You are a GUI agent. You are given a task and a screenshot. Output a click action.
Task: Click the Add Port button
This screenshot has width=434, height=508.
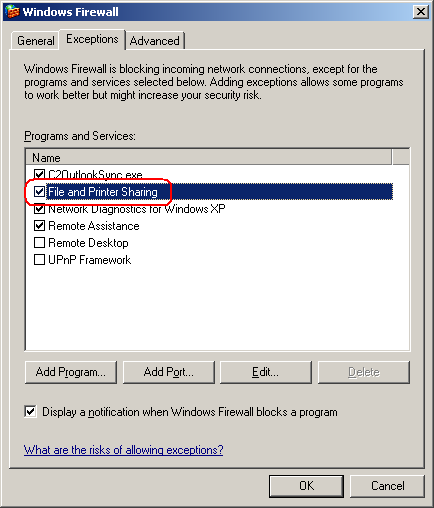click(169, 372)
